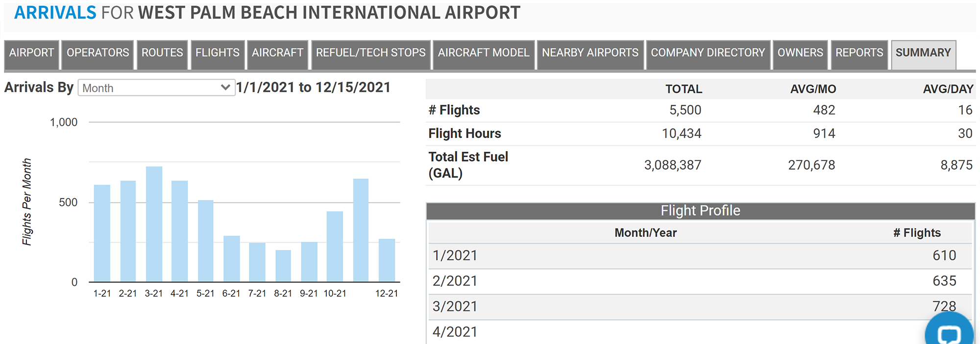980x344 pixels.
Task: Click the AVG/DAY column header
Action: (948, 89)
